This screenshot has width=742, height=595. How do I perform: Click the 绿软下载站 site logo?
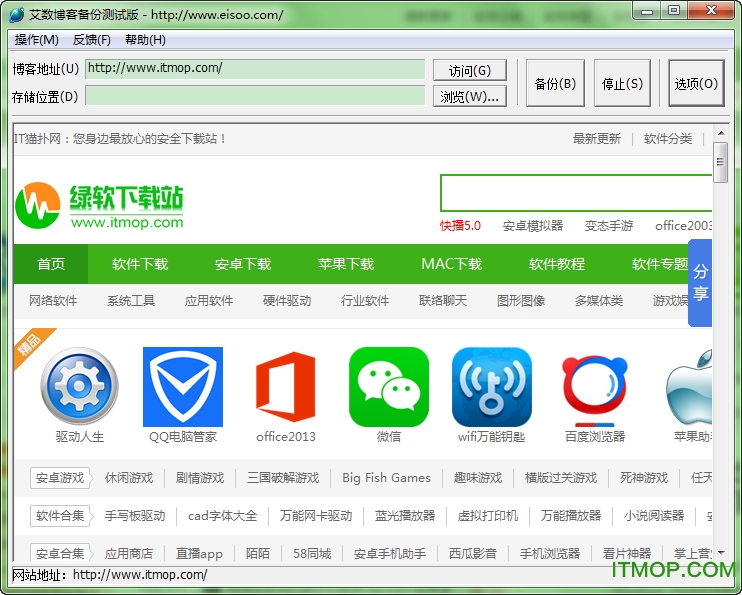pyautogui.click(x=99, y=206)
